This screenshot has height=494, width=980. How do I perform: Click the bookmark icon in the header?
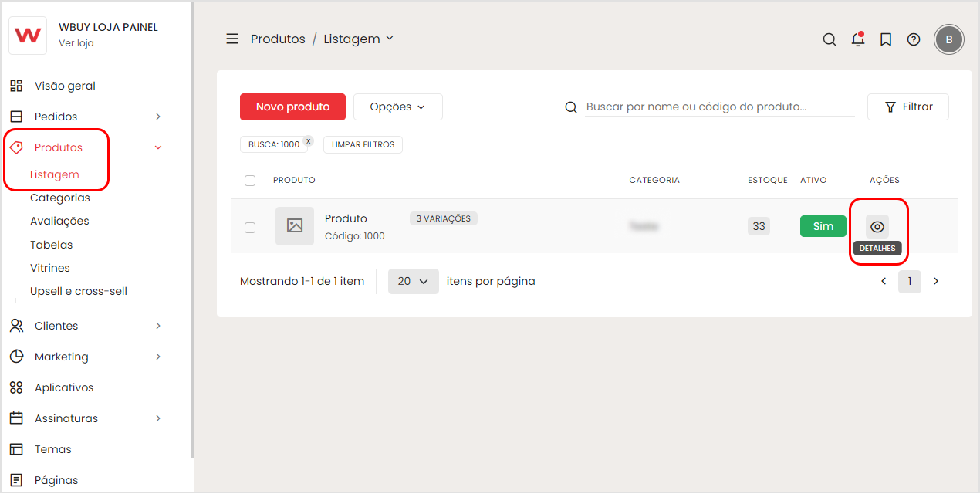tap(886, 39)
